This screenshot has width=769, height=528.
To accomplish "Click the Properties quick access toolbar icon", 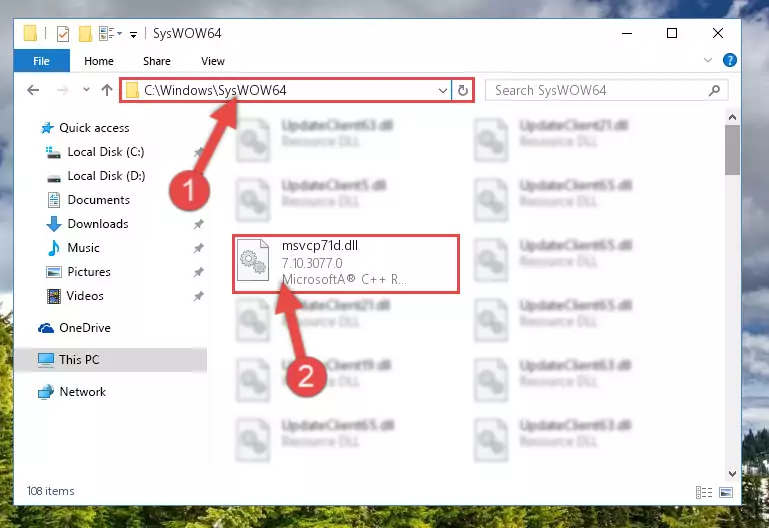I will point(63,34).
